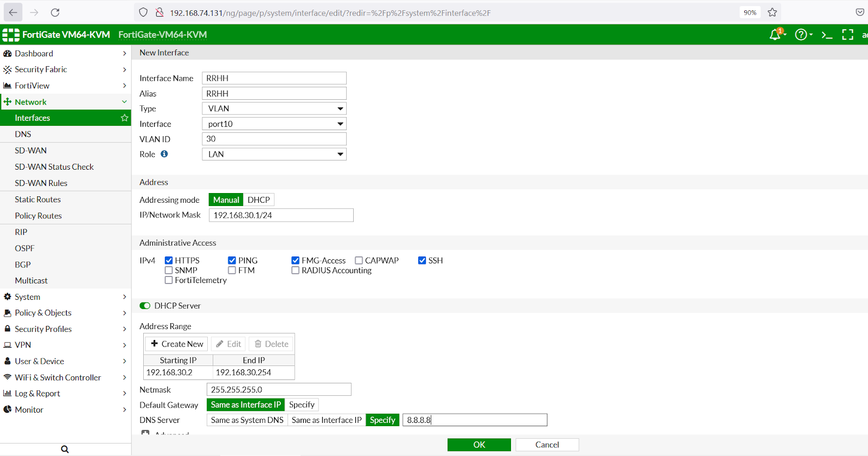Switch addressing mode to DHCP
868x456 pixels.
point(259,200)
